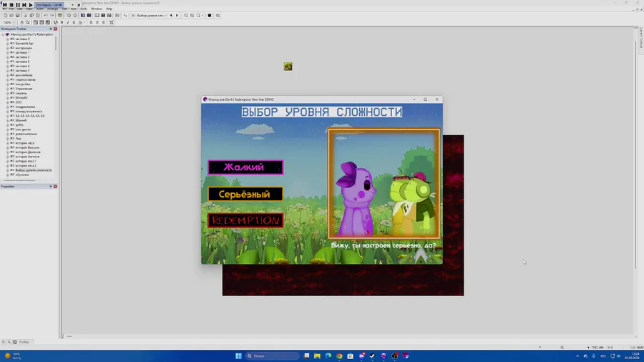Open File Explorer from the taskbar
The height and width of the screenshot is (362, 644).
(317, 356)
